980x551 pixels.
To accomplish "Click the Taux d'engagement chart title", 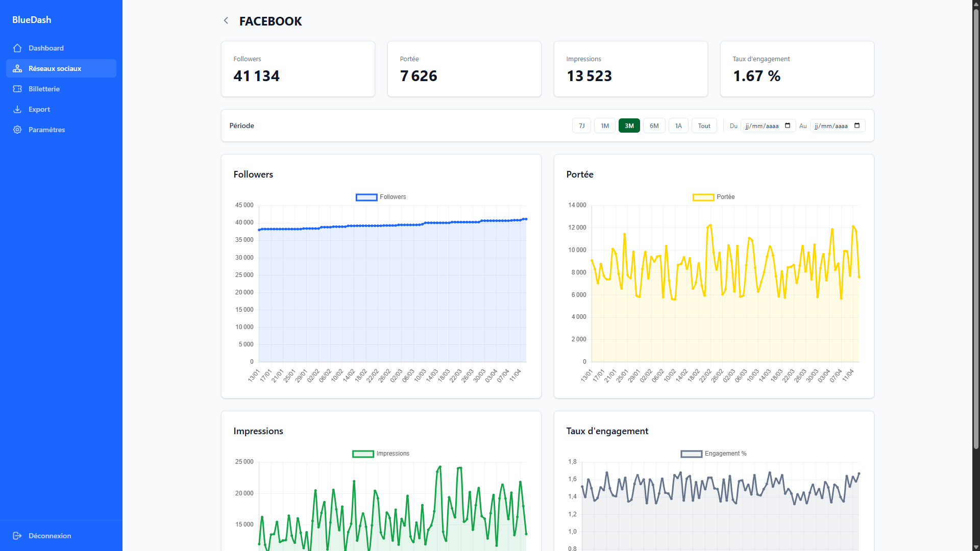I will tap(607, 431).
